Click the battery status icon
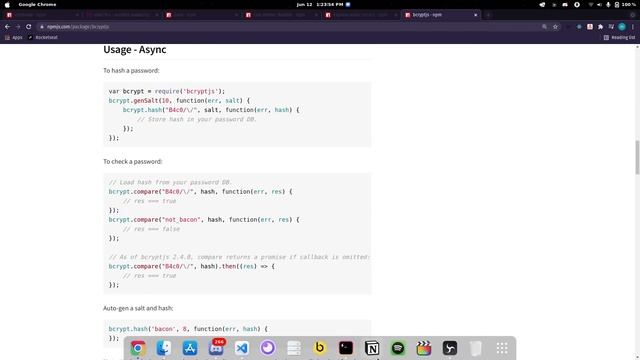The width and height of the screenshot is (640, 360). point(617,4)
